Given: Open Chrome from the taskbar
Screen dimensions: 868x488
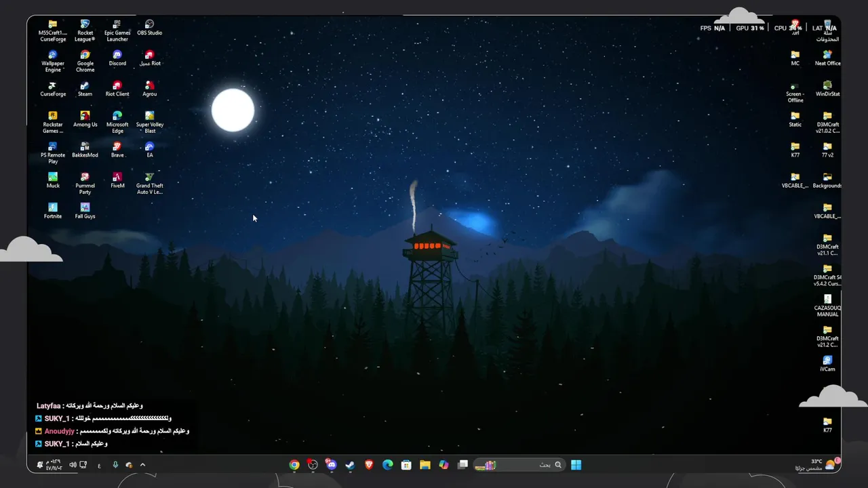Looking at the screenshot, I should [x=294, y=465].
